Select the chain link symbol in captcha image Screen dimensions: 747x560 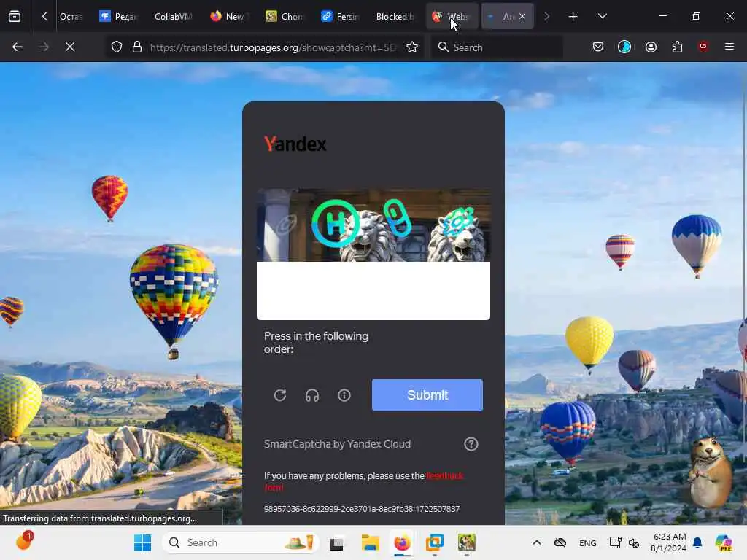[x=398, y=217]
